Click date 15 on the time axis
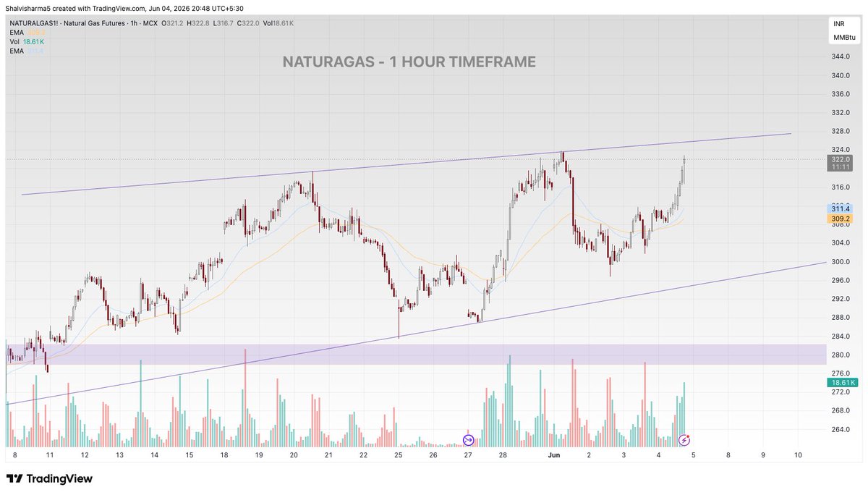868x495 pixels. coord(189,455)
